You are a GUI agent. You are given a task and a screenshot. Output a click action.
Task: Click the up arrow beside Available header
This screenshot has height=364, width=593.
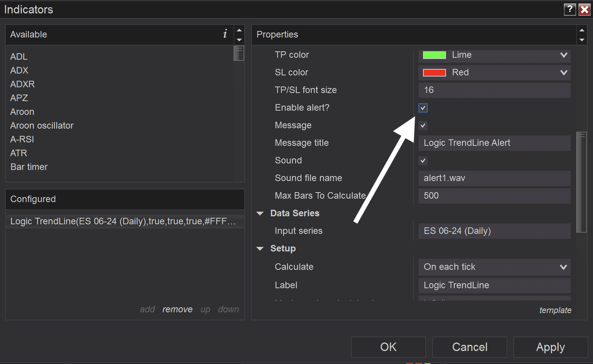point(239,30)
